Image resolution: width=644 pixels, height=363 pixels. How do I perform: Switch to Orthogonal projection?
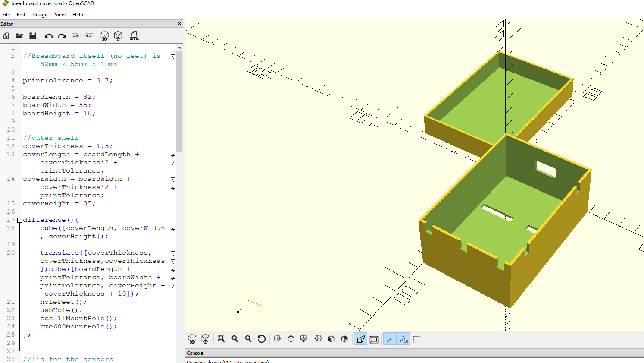[374, 339]
